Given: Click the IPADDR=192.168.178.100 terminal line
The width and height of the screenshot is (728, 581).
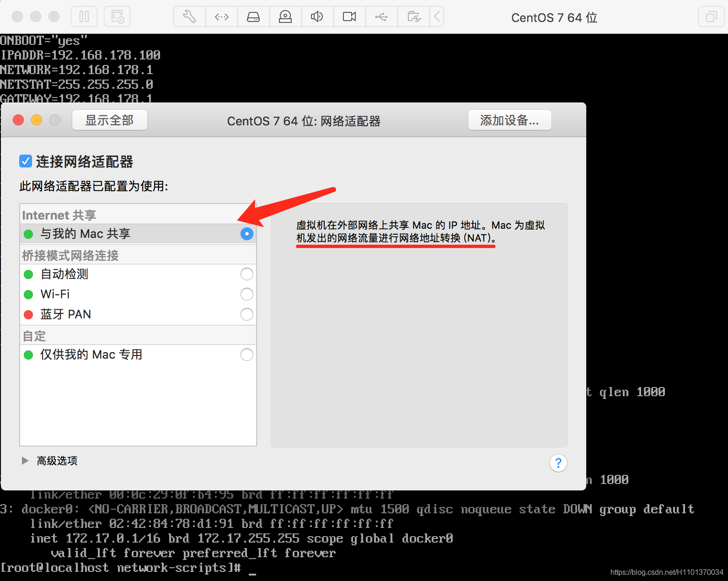Looking at the screenshot, I should coord(80,55).
